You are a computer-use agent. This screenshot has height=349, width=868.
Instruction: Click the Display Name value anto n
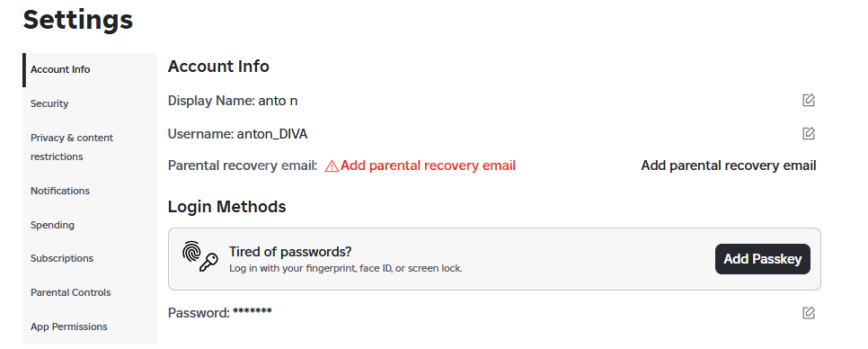[x=278, y=101]
